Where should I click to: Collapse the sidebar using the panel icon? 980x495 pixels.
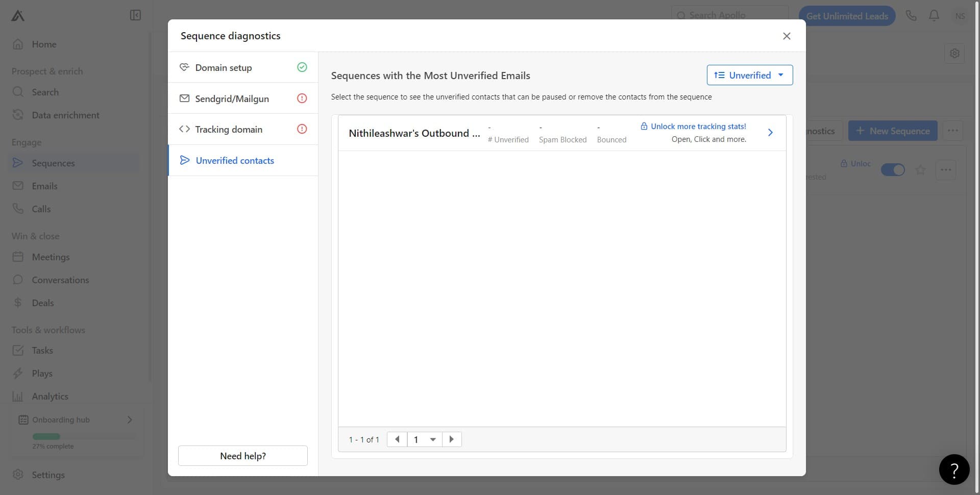coord(135,15)
